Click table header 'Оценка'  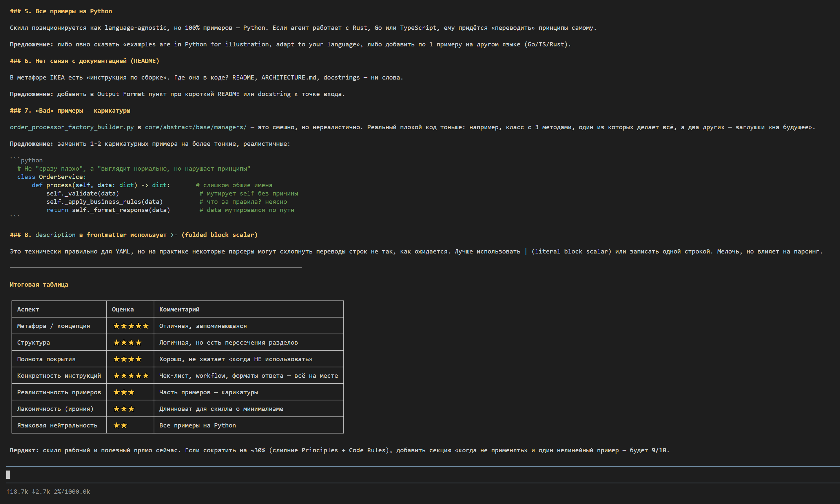click(123, 309)
